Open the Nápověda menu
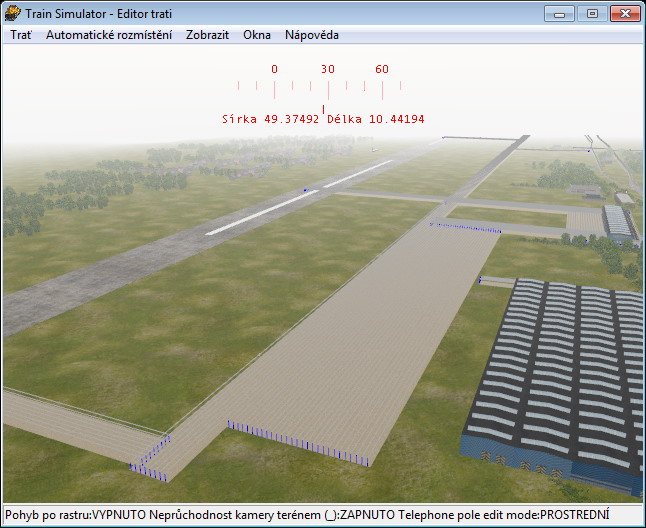 click(312, 35)
